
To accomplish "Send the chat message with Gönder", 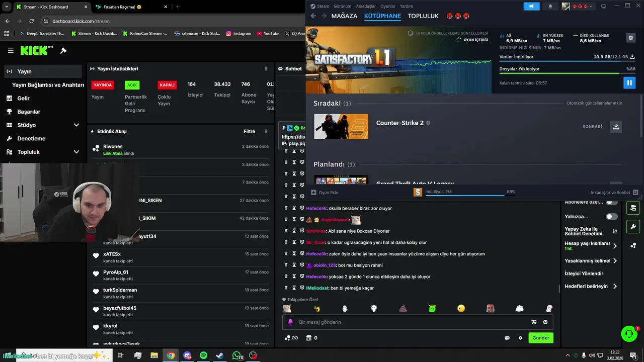I will pos(541,338).
